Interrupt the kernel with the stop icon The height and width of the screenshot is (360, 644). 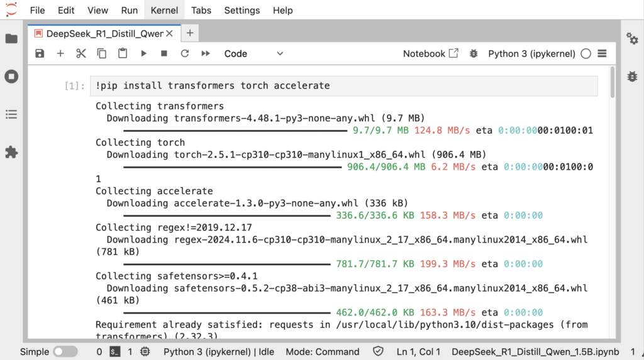(164, 53)
